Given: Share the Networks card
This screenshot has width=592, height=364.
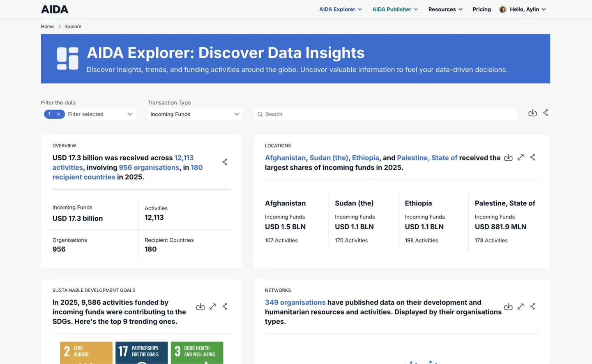Looking at the screenshot, I should [x=533, y=306].
